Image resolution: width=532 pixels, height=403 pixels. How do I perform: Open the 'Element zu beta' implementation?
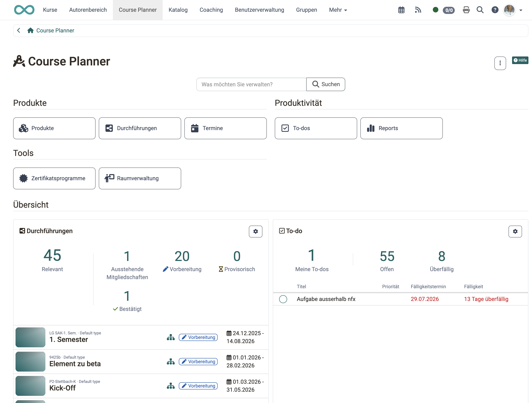[75, 364]
